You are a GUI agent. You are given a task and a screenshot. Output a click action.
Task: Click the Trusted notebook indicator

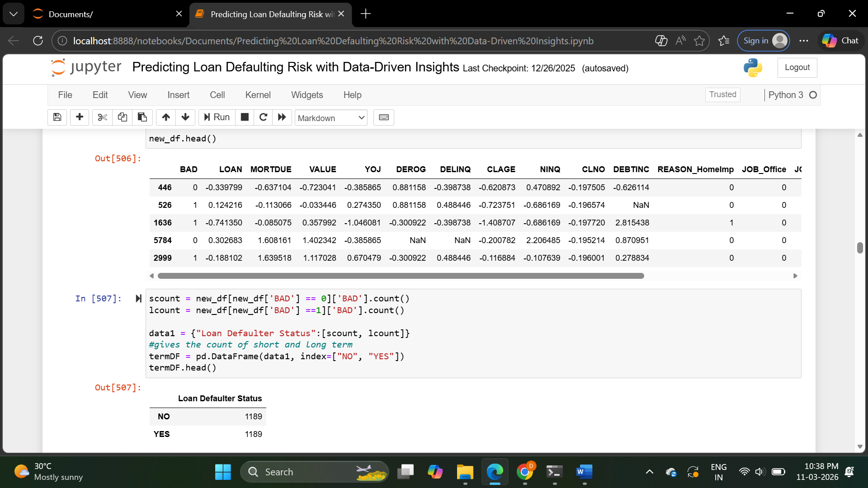(x=722, y=94)
